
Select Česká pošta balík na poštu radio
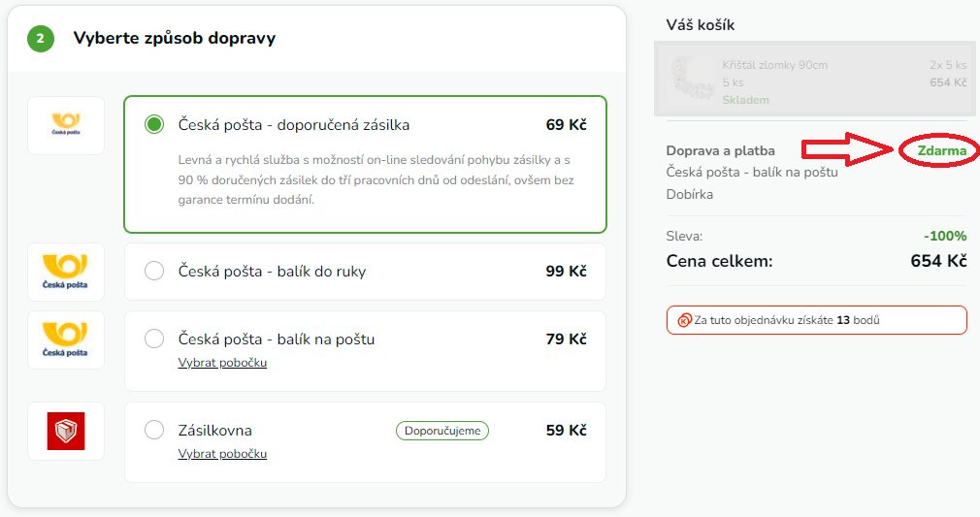[154, 339]
